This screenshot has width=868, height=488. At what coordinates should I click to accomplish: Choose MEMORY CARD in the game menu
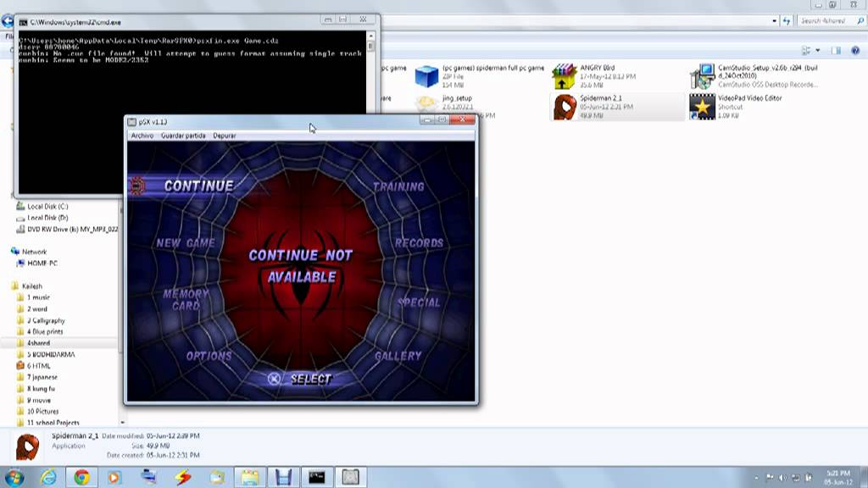click(186, 300)
